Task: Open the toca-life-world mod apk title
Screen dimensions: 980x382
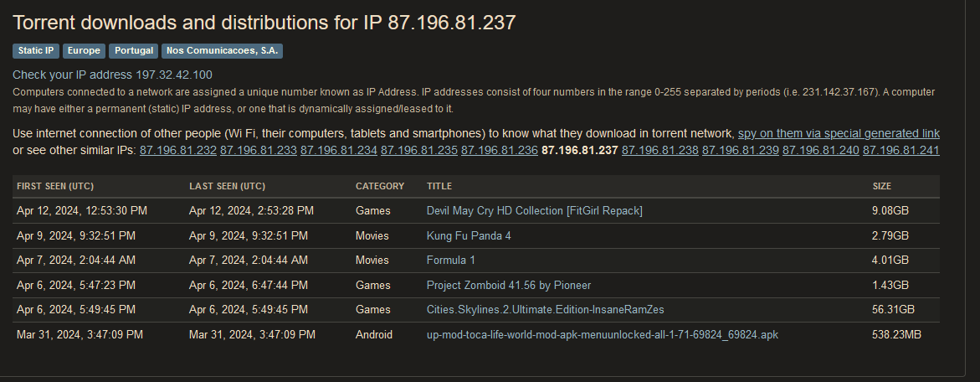Action: coord(603,334)
